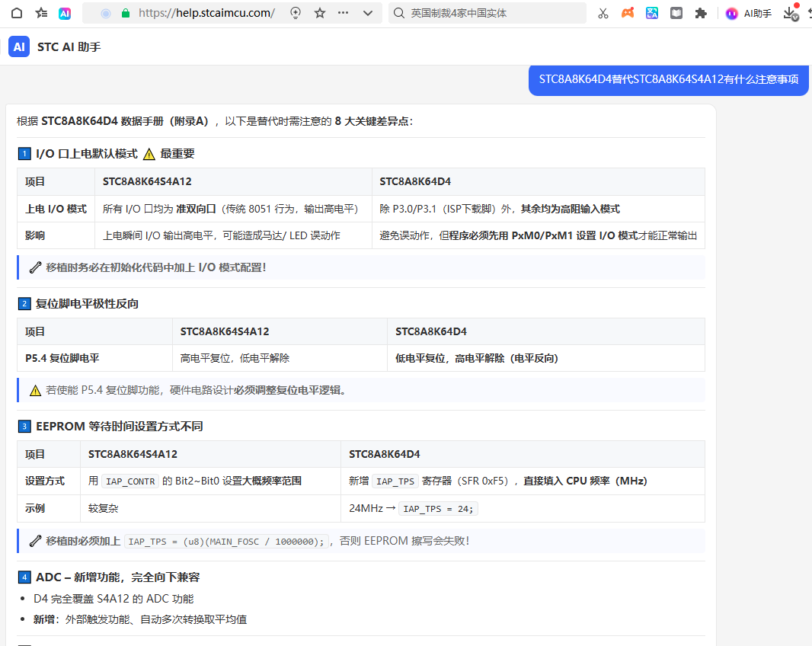This screenshot has height=646, width=812.
Task: Click the translate page icon
Action: [652, 13]
